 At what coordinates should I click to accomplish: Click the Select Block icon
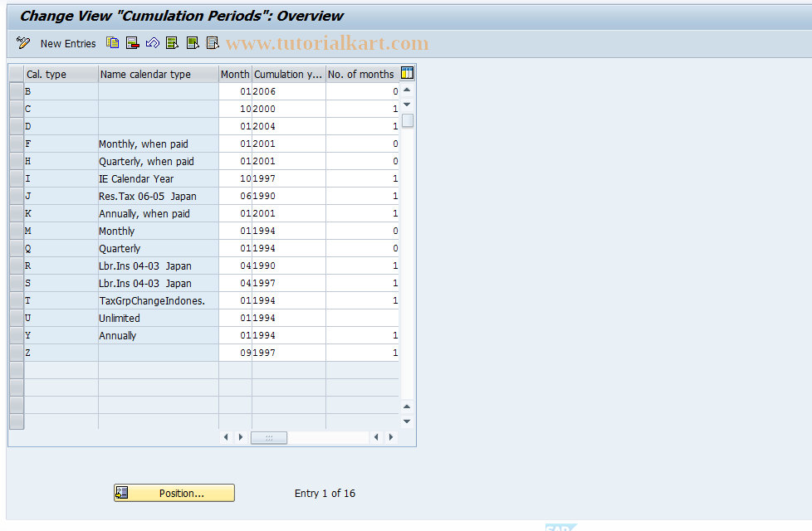[x=193, y=43]
